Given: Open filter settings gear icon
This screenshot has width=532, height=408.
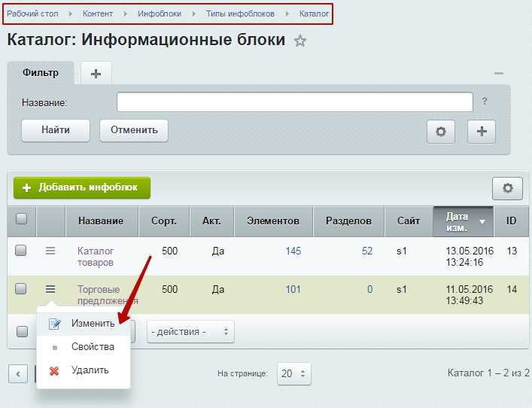Looking at the screenshot, I should pyautogui.click(x=441, y=132).
